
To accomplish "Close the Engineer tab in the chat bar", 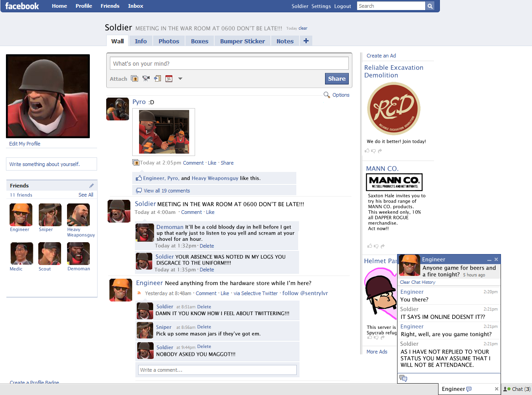I will pyautogui.click(x=496, y=389).
